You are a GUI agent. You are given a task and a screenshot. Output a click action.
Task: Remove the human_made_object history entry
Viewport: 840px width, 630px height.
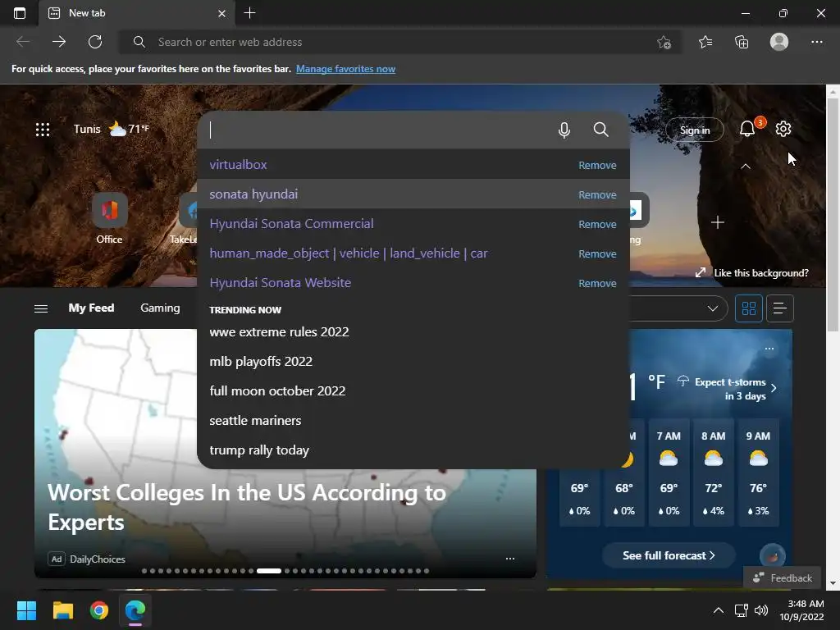click(597, 254)
